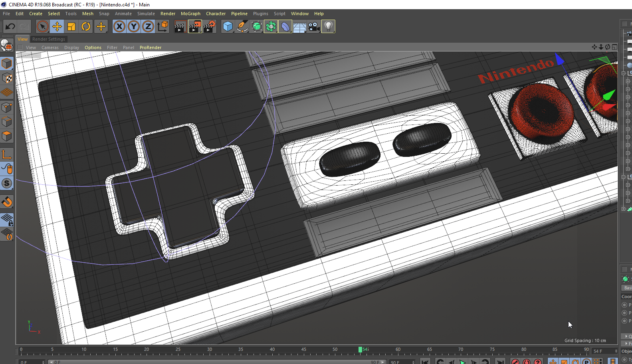Click the Array modeling objects icon

point(271,27)
